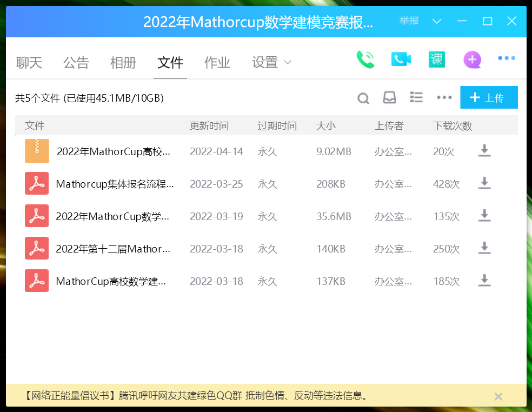This screenshot has height=412, width=532.
Task: Start a video call in the group
Action: coord(401,59)
